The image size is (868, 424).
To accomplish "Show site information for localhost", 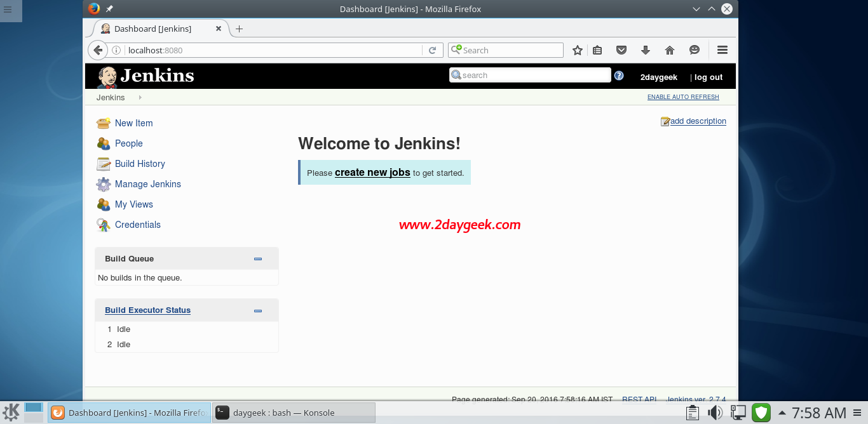I will point(116,50).
